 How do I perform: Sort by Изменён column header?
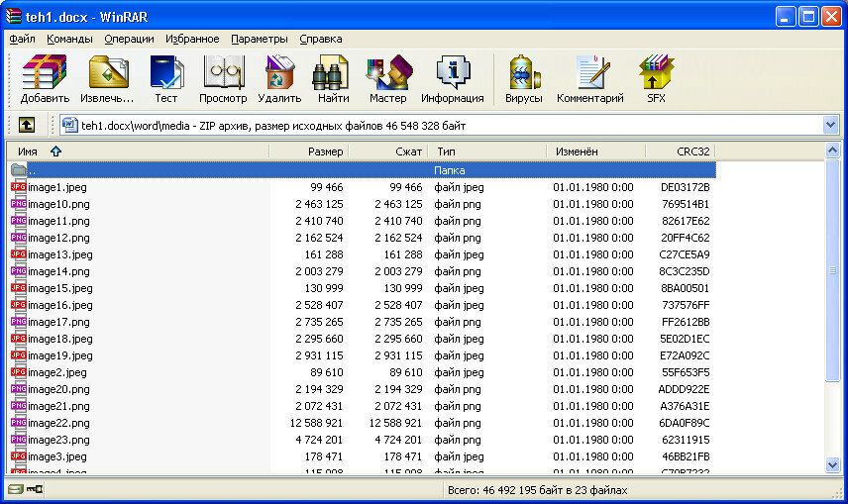596,151
